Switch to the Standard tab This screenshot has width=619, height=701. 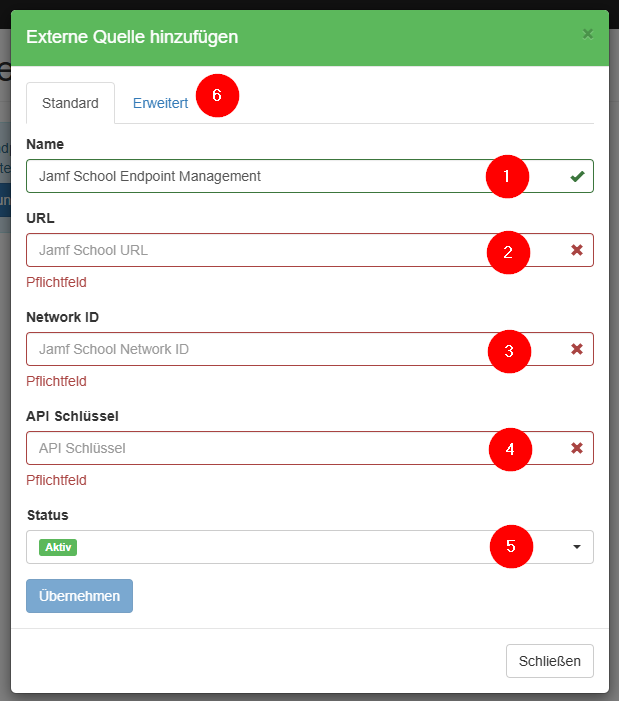70,103
